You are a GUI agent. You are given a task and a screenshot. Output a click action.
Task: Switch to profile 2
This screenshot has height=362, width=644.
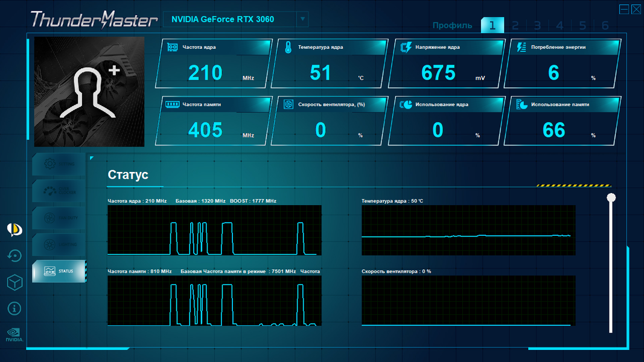pyautogui.click(x=515, y=25)
